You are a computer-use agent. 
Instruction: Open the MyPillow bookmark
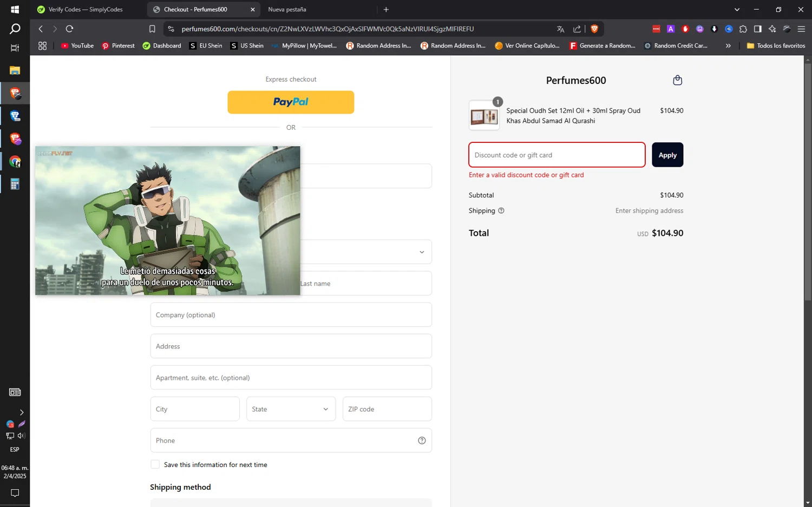(305, 46)
